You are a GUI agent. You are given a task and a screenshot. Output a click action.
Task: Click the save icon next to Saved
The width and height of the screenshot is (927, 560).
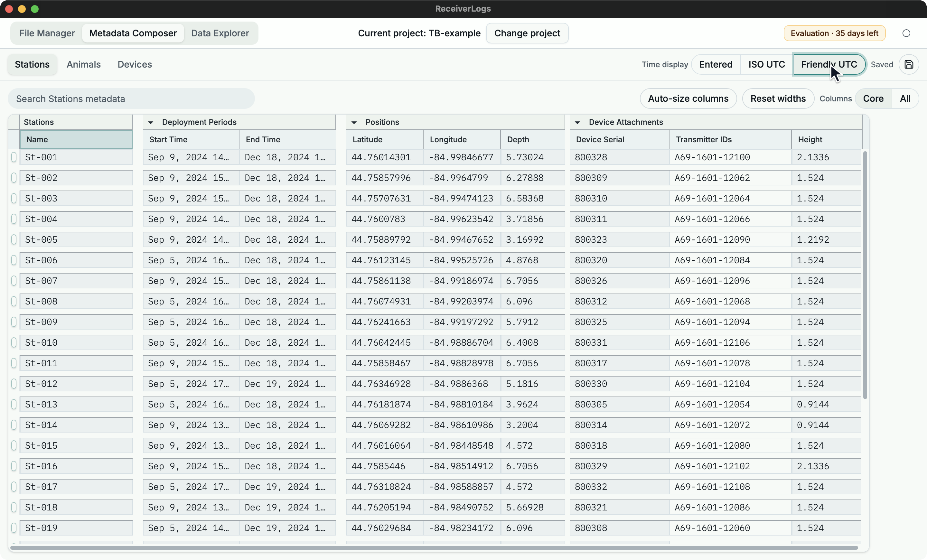909,64
